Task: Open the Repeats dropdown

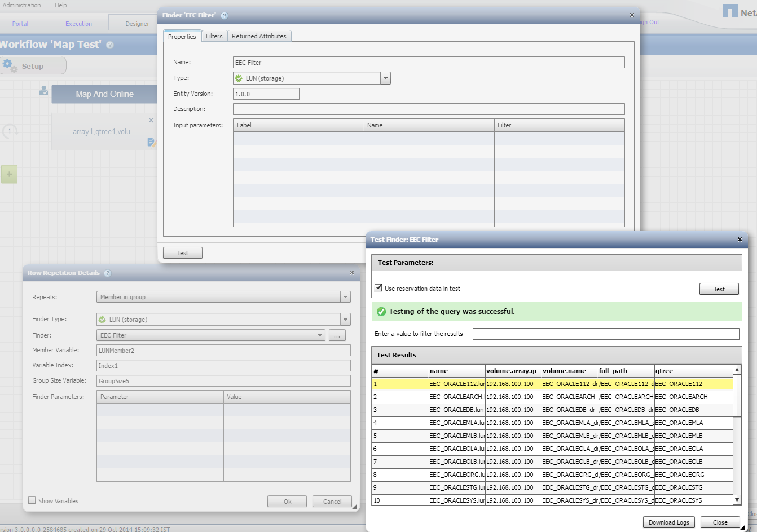Action: point(345,297)
